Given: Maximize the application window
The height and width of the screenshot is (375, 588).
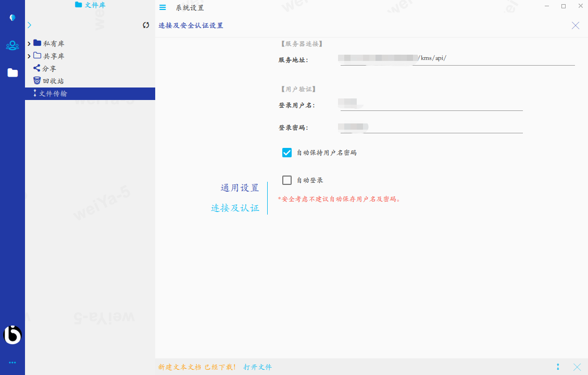Looking at the screenshot, I should pyautogui.click(x=563, y=6).
